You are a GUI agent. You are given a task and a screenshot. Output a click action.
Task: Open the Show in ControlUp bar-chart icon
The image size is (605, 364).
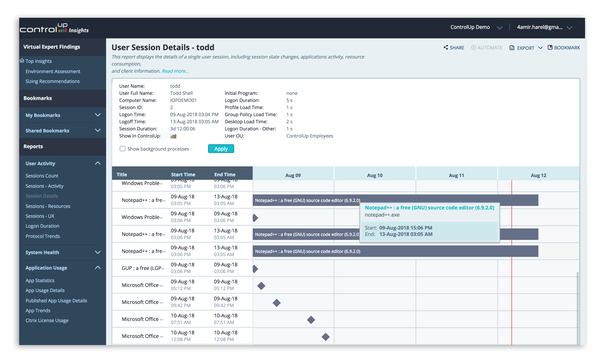tap(173, 136)
